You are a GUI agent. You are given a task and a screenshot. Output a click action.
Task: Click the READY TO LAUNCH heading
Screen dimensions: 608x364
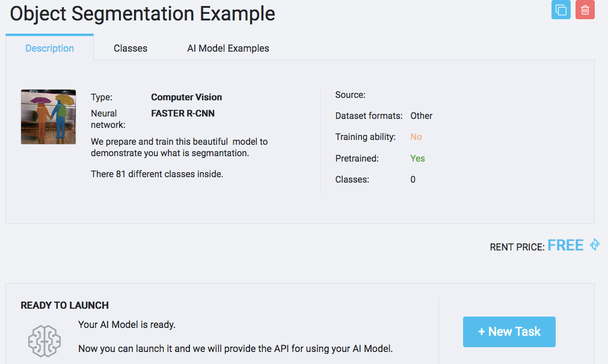coord(65,305)
